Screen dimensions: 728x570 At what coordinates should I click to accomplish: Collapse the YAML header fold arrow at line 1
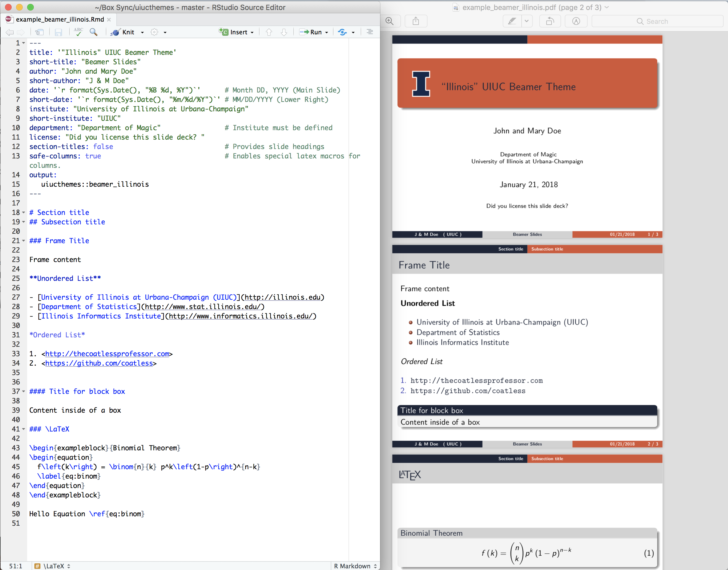click(x=24, y=43)
